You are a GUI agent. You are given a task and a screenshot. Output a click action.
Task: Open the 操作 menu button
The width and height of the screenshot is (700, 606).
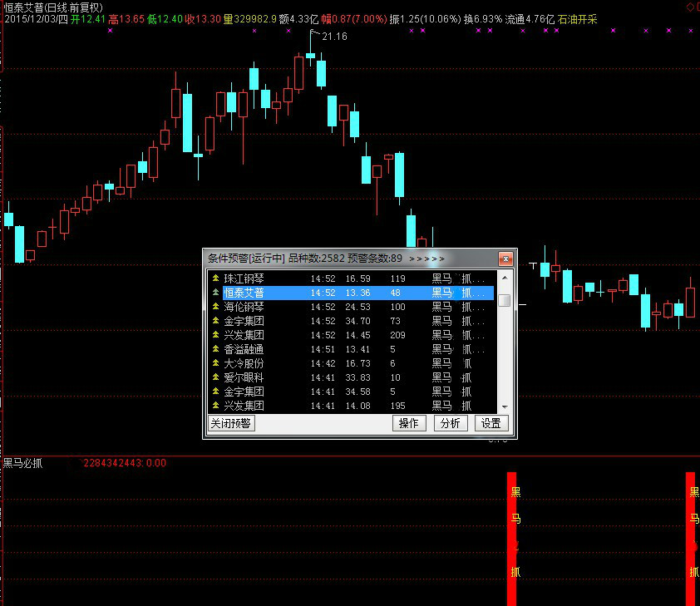point(409,423)
